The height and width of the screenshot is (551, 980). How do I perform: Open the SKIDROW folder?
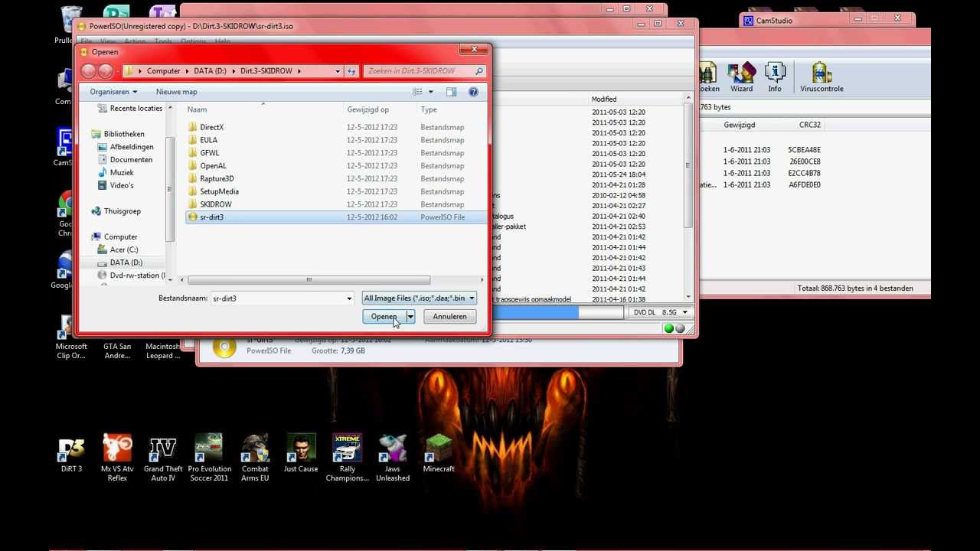coord(215,205)
